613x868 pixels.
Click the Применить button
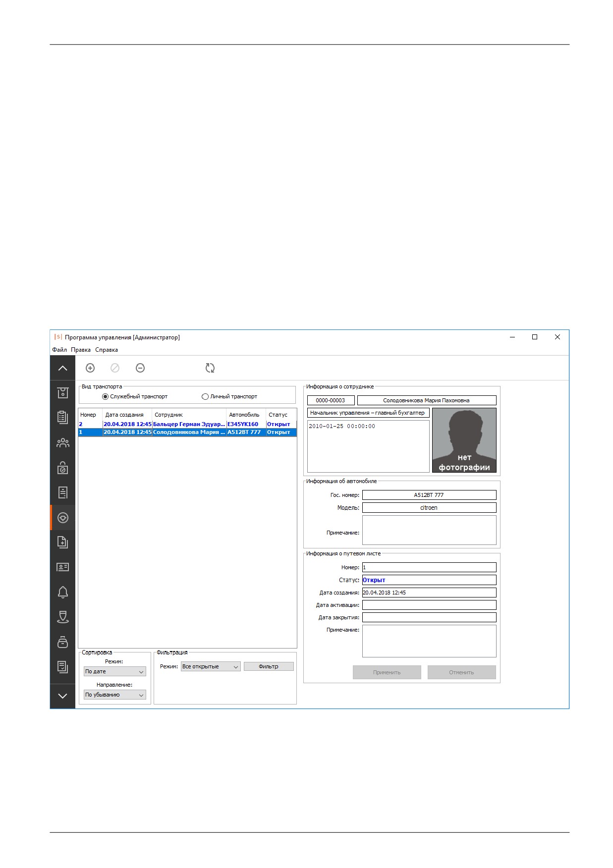(387, 672)
